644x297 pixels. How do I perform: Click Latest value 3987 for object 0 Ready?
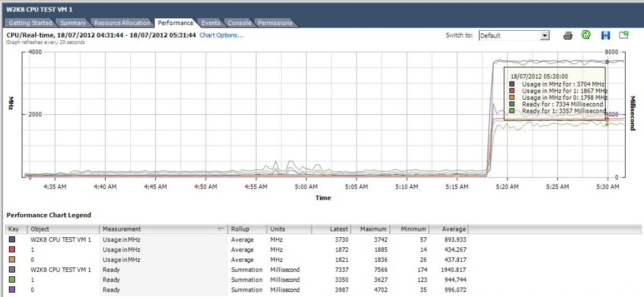click(x=341, y=290)
